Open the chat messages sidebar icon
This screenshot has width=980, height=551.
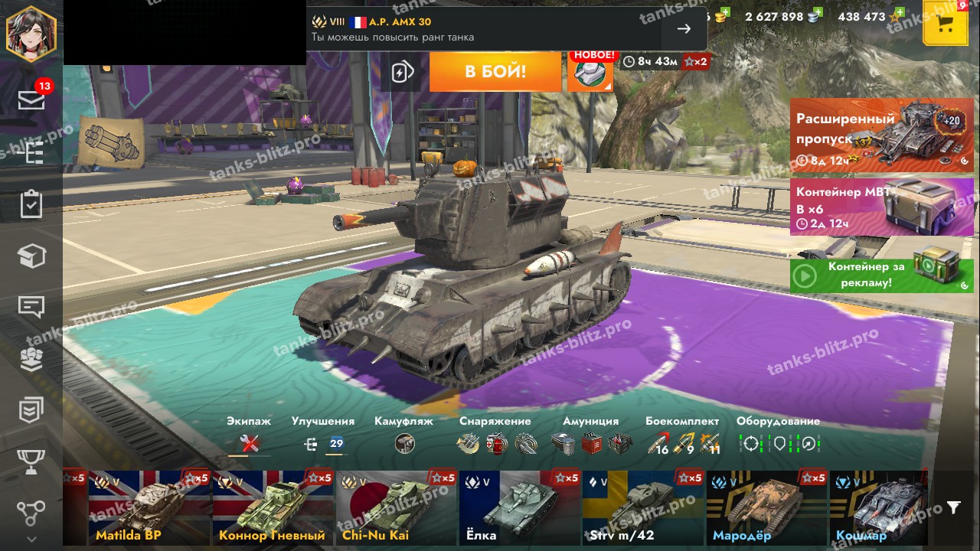click(x=31, y=308)
